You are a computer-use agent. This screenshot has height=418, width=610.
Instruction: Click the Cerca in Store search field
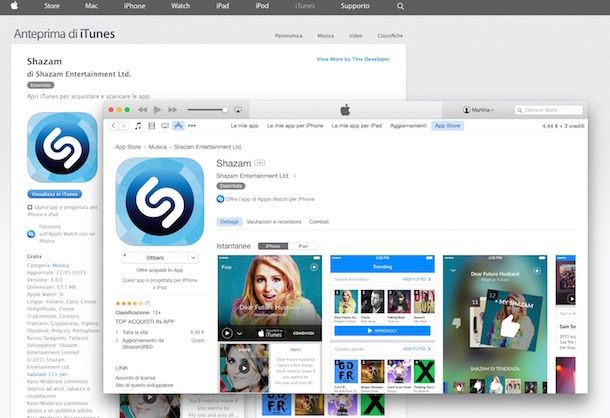(x=549, y=110)
